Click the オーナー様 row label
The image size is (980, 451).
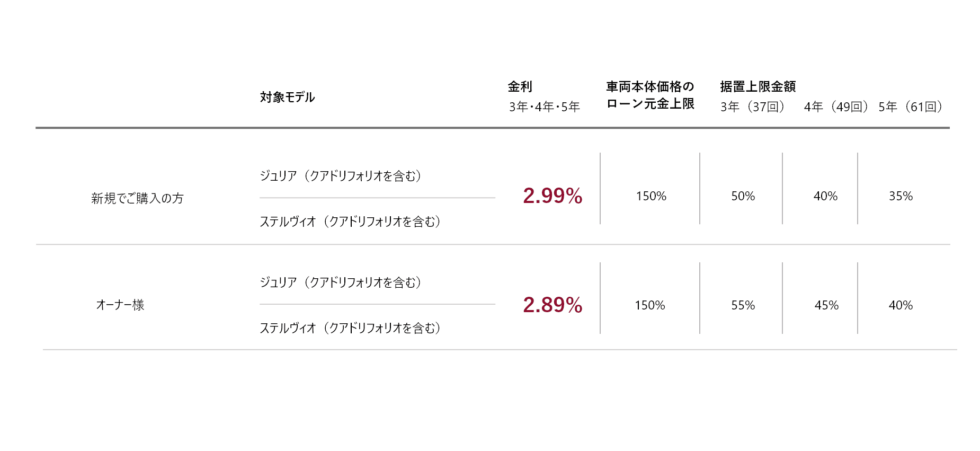pos(120,305)
